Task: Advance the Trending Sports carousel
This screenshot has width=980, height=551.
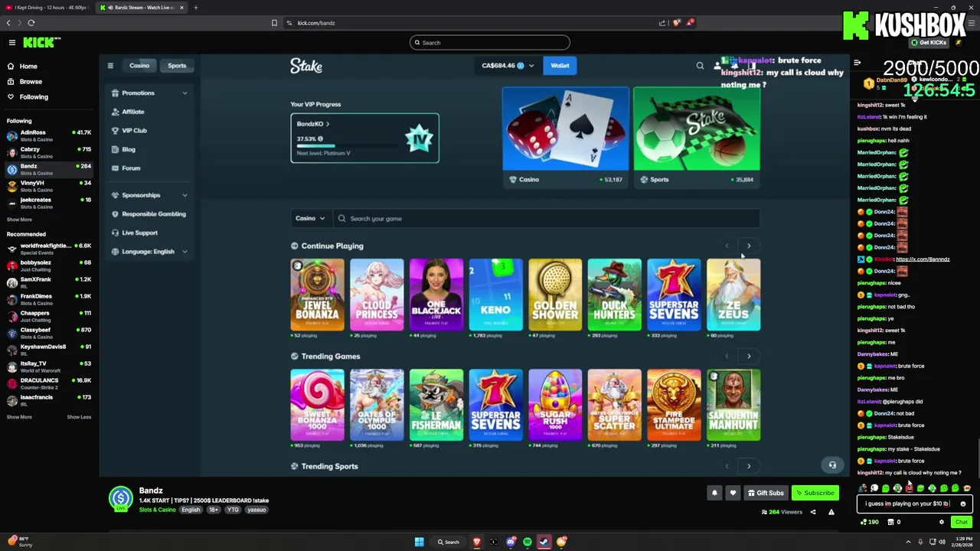Action: (749, 466)
